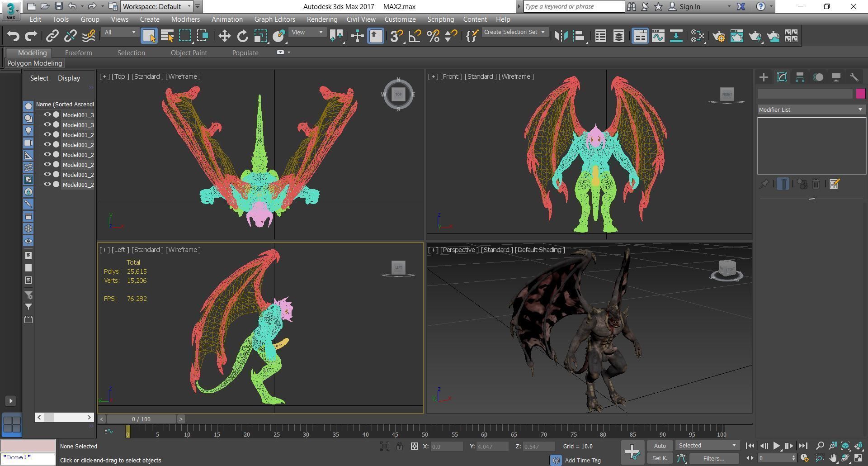The image size is (868, 466).
Task: Open the selection filter All dropdown
Action: [x=120, y=33]
